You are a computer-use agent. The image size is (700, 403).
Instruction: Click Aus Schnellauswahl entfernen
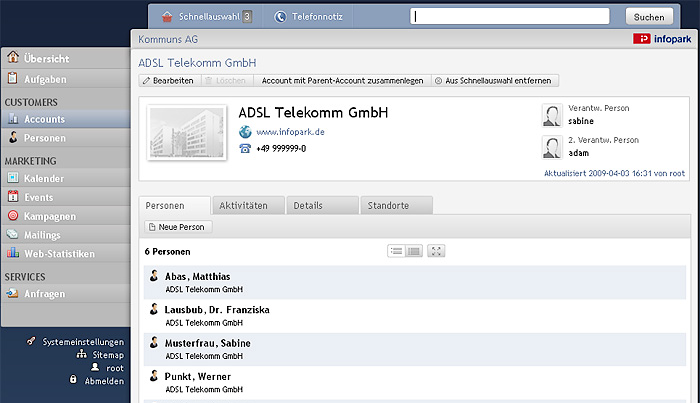(494, 81)
